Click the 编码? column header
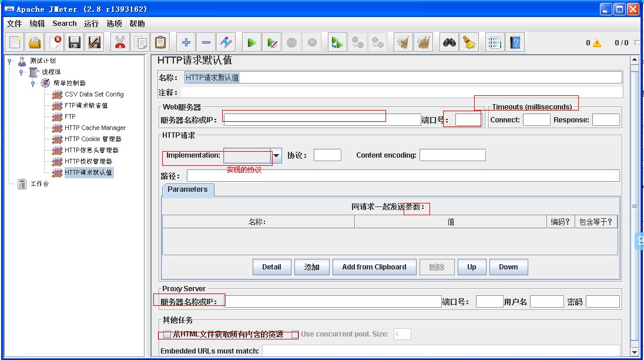 [560, 222]
